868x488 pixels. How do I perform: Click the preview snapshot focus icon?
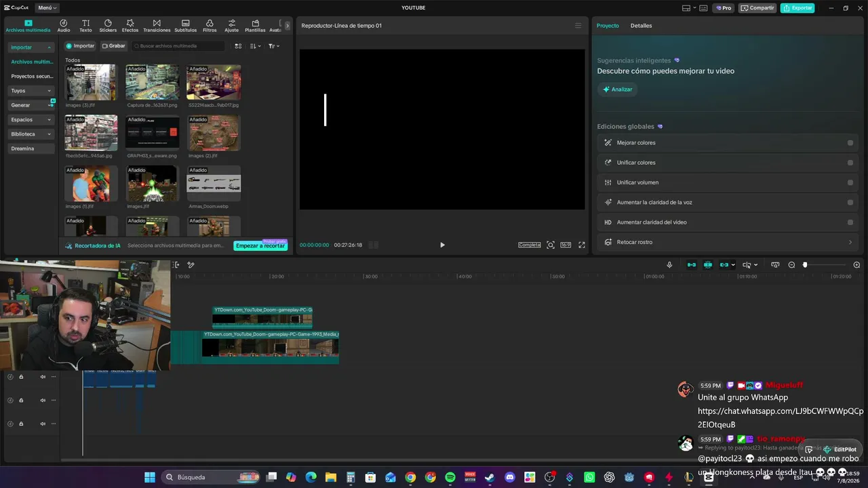551,245
